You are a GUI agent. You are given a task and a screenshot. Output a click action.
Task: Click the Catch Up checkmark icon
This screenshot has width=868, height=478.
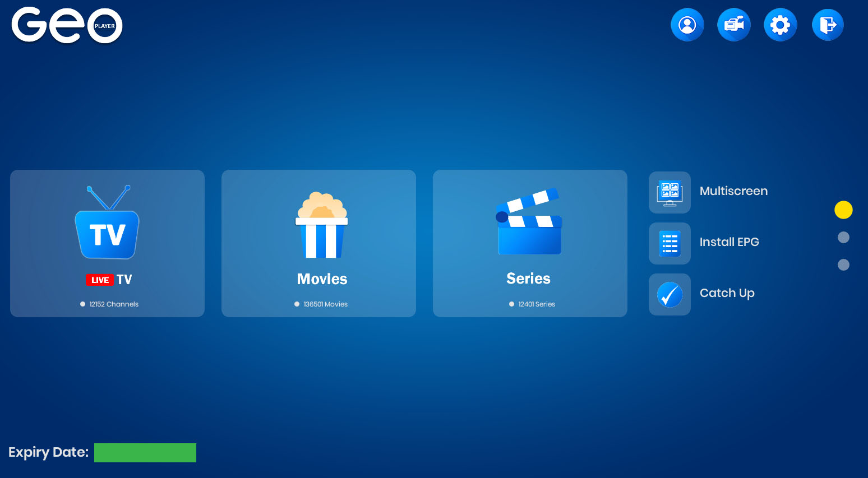670,294
